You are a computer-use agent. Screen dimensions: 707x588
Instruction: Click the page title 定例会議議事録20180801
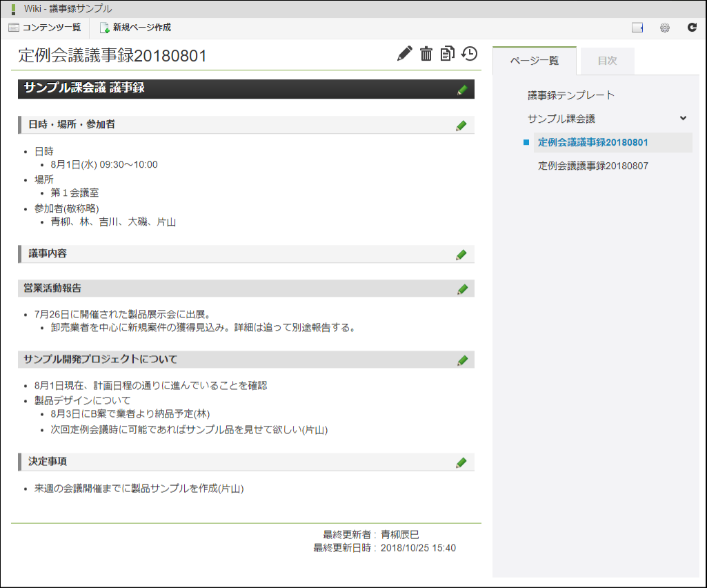pyautogui.click(x=112, y=55)
